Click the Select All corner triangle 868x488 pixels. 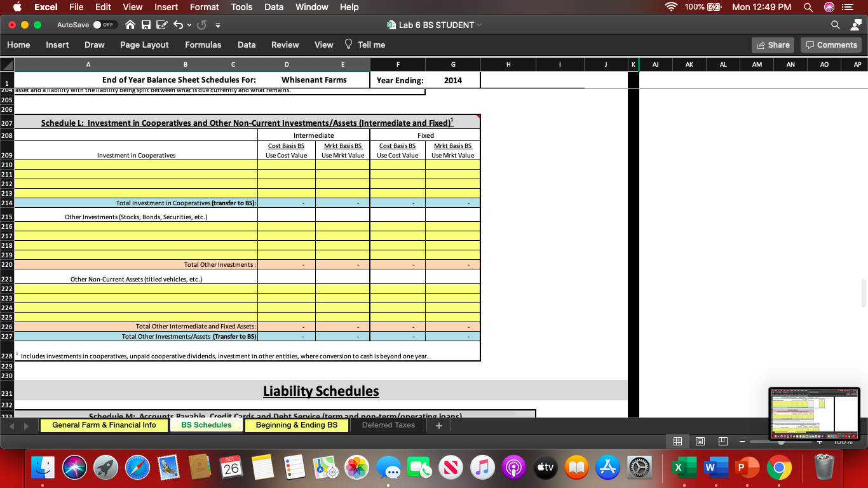tap(7, 64)
